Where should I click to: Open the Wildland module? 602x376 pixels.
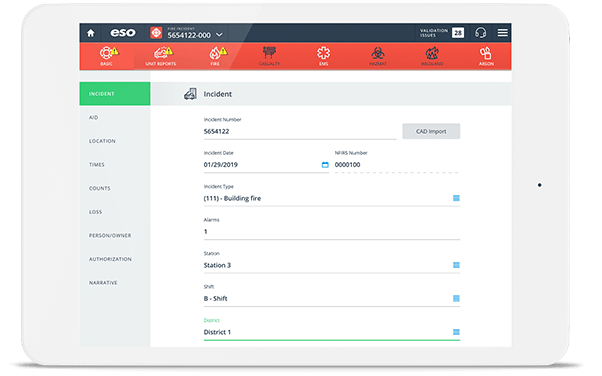click(432, 56)
